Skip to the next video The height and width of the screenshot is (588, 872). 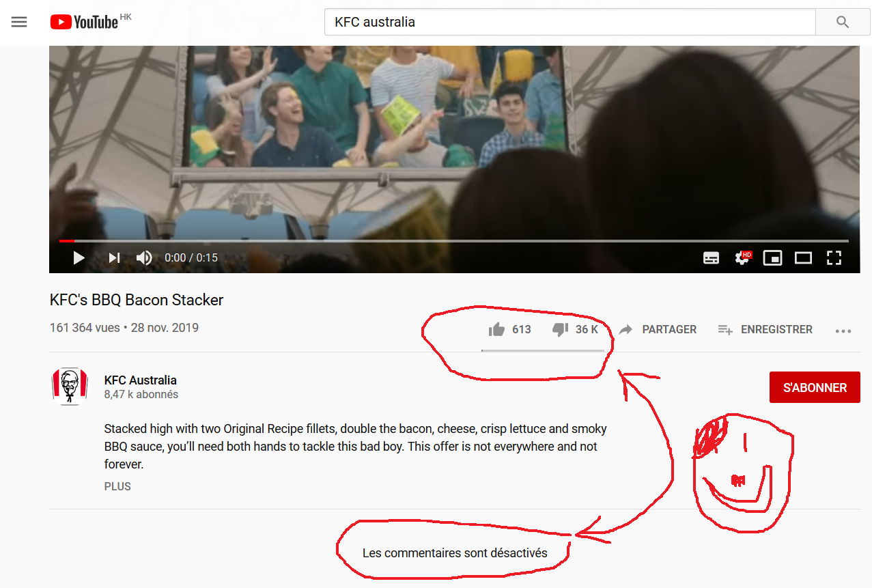click(x=114, y=258)
